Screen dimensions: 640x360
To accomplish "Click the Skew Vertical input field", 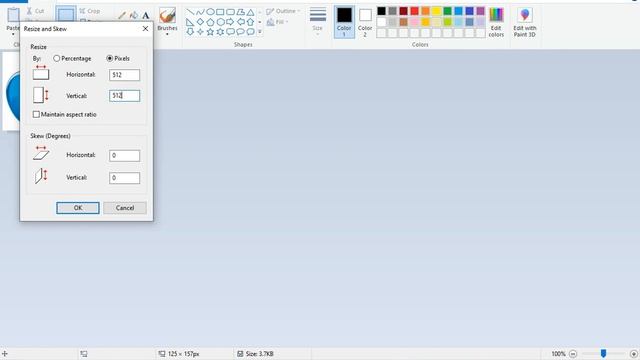I will pos(124,178).
